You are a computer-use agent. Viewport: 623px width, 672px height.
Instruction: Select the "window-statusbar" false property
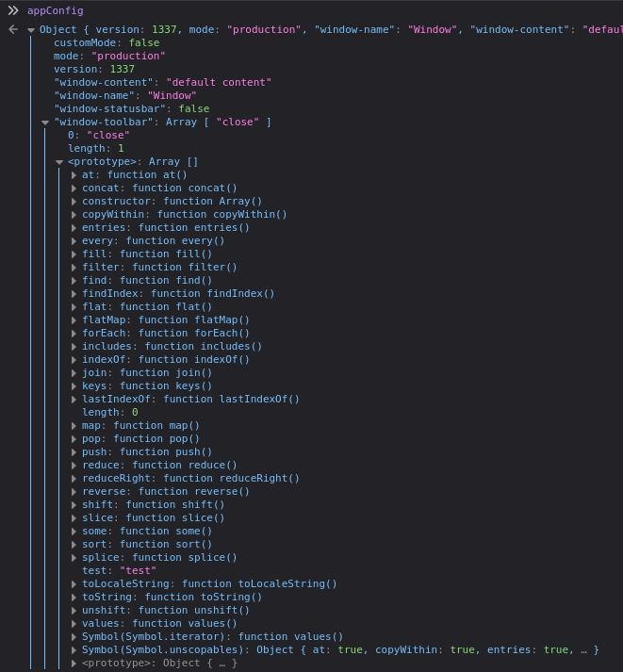[131, 109]
